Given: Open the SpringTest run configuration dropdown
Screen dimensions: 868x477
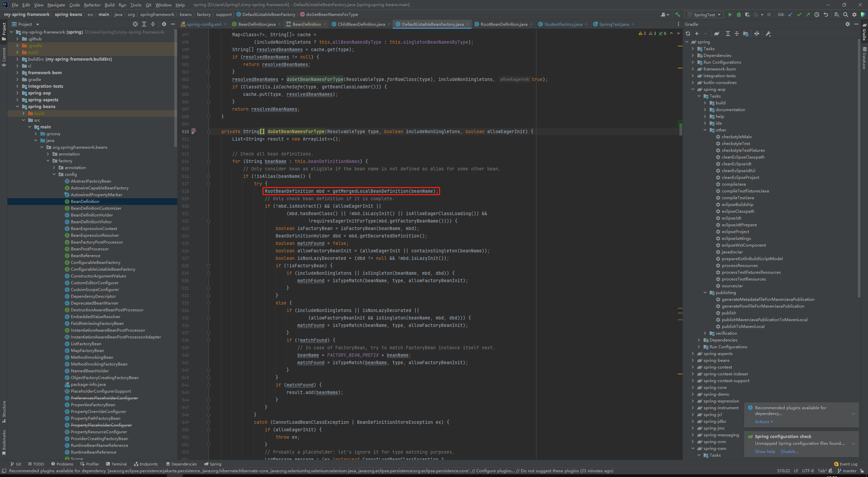Looking at the screenshot, I should (x=704, y=15).
